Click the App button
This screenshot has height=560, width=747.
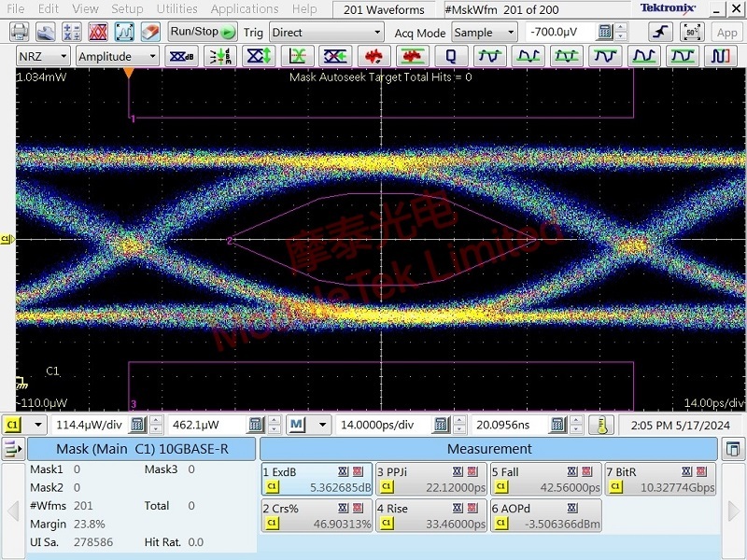point(727,32)
